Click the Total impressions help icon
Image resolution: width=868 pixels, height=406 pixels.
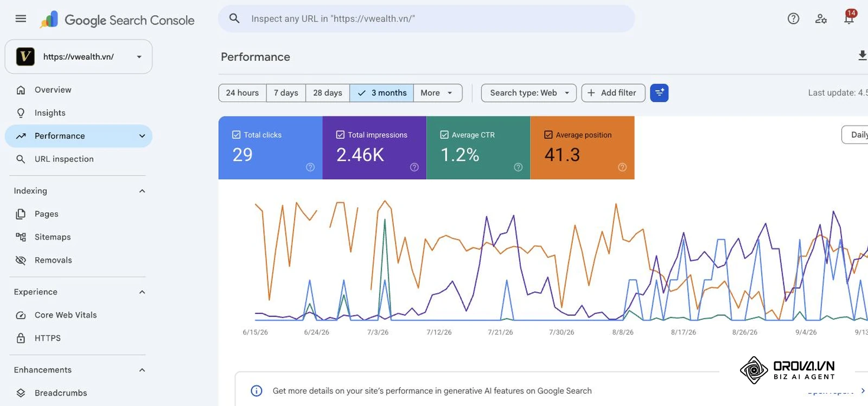click(x=414, y=167)
